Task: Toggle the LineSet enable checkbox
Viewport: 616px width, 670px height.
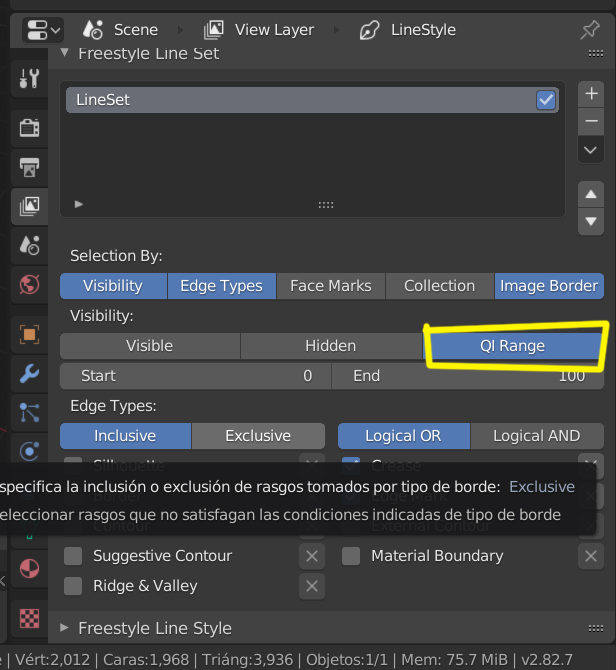Action: (546, 100)
